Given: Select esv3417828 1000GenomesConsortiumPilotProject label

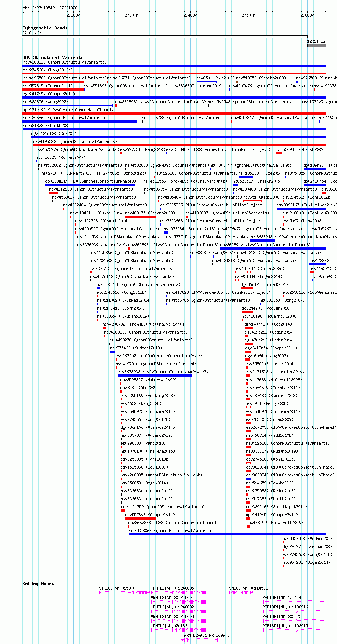Looking at the screenshot, I should tap(218, 292).
